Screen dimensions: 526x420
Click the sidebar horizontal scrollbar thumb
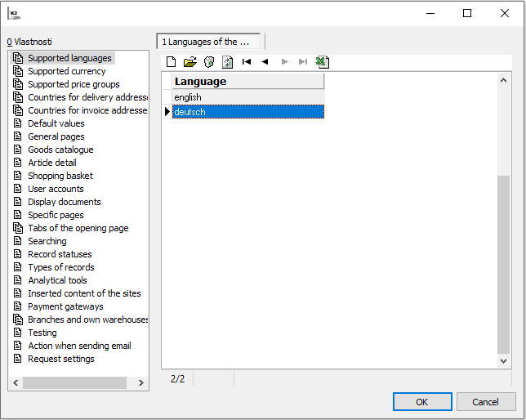pos(74,382)
